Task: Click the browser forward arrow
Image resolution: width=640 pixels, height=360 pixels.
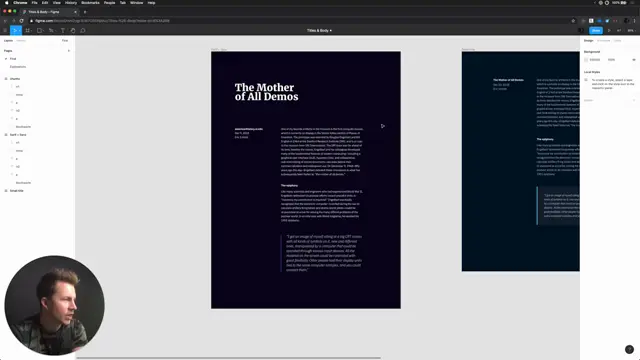Action: click(x=13, y=20)
